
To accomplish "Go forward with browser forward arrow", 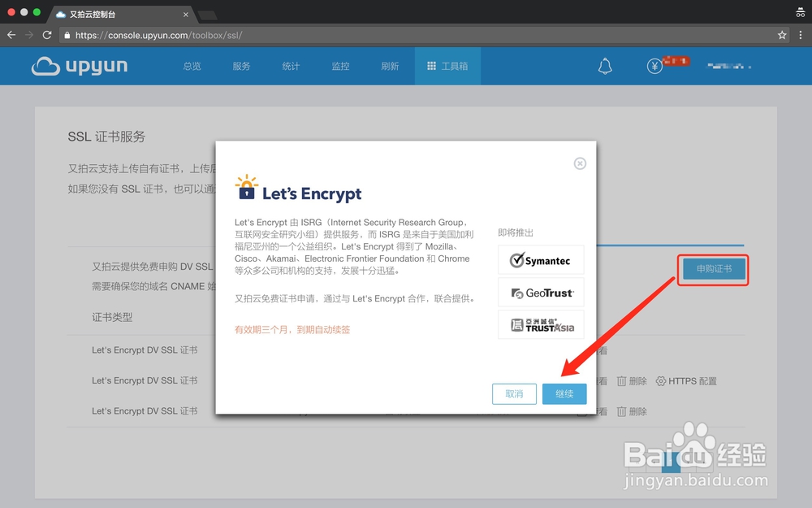I will [29, 35].
